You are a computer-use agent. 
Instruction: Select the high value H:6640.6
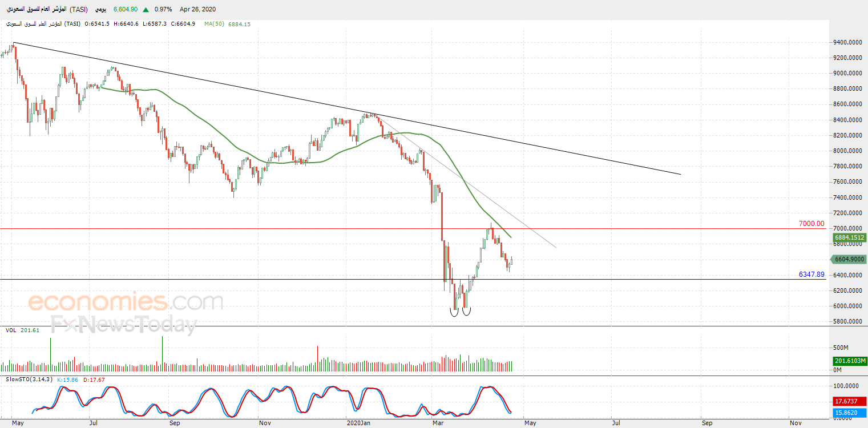(x=127, y=24)
